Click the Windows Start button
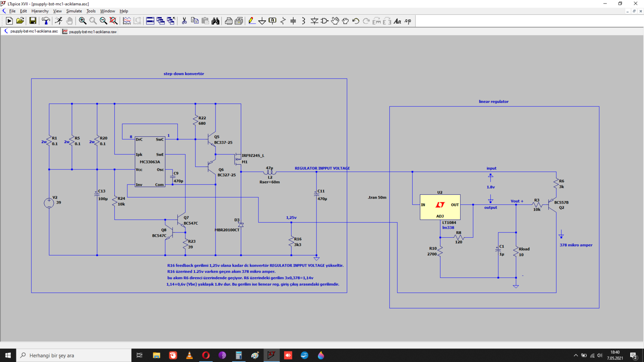 click(x=8, y=355)
